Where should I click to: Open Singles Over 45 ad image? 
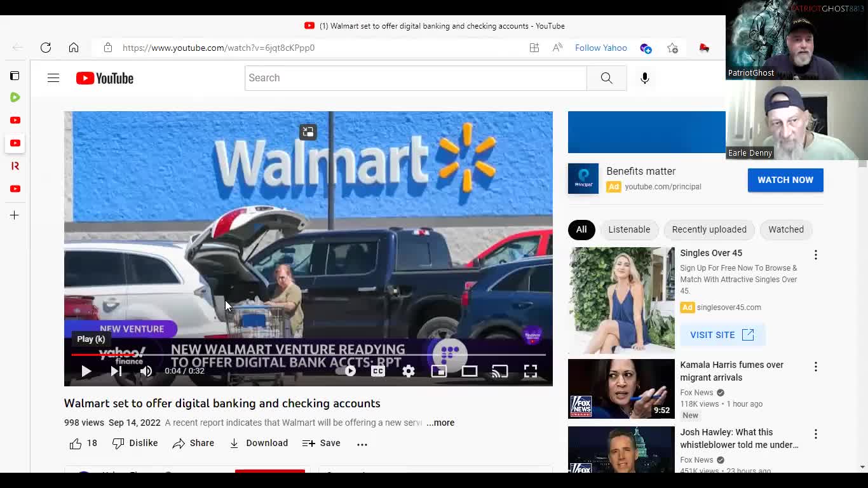tap(621, 301)
